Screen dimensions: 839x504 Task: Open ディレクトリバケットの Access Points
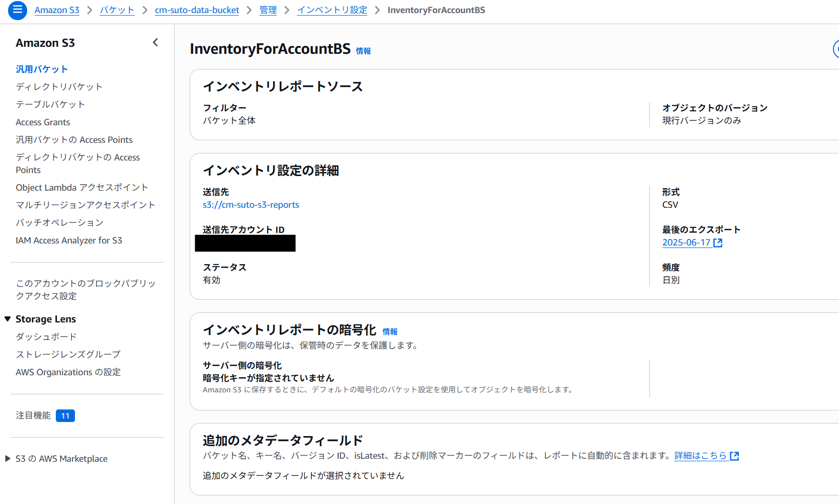[x=78, y=163]
